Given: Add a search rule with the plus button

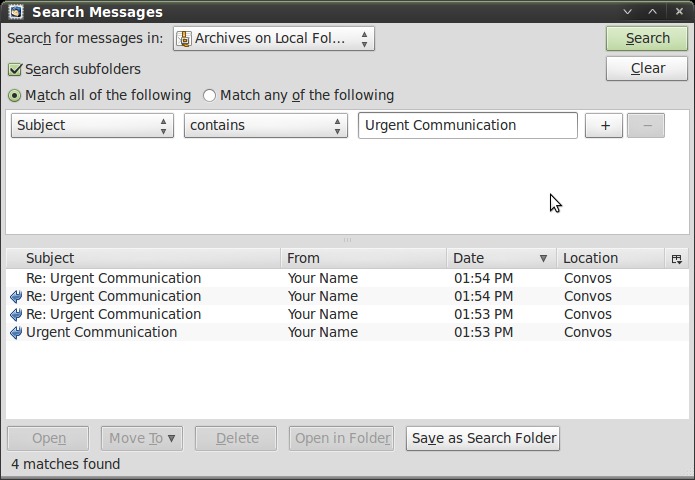Looking at the screenshot, I should (604, 125).
